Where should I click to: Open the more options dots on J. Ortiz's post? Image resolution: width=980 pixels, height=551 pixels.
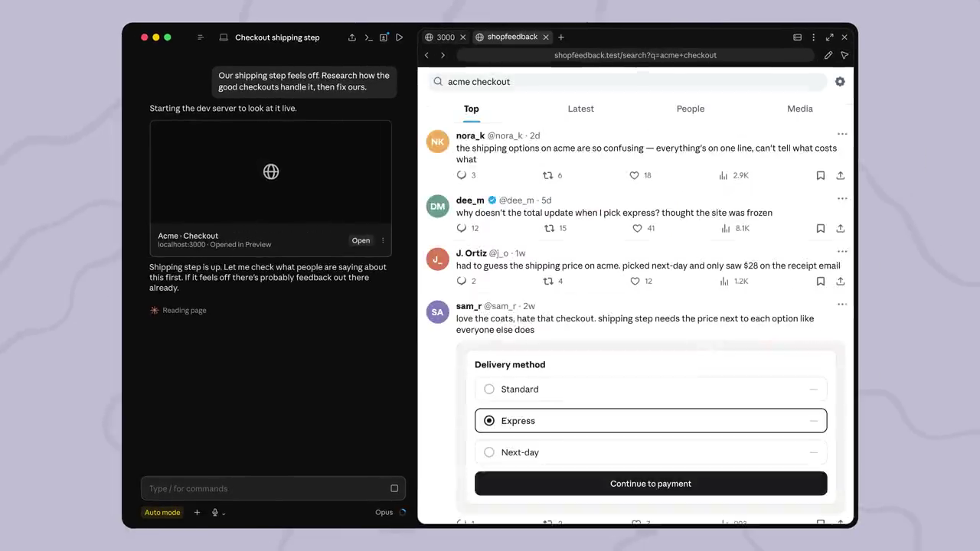[x=842, y=251]
